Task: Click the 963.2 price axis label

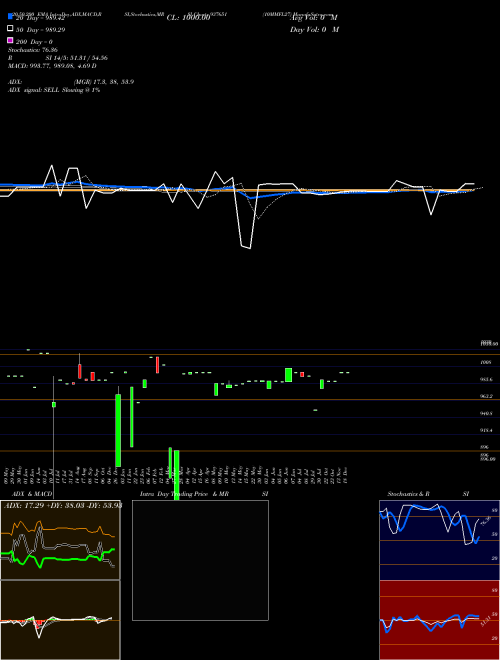Action: [x=487, y=396]
